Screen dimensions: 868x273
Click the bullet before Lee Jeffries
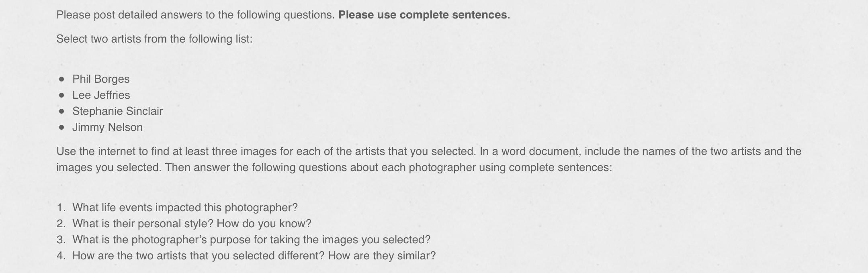(61, 95)
